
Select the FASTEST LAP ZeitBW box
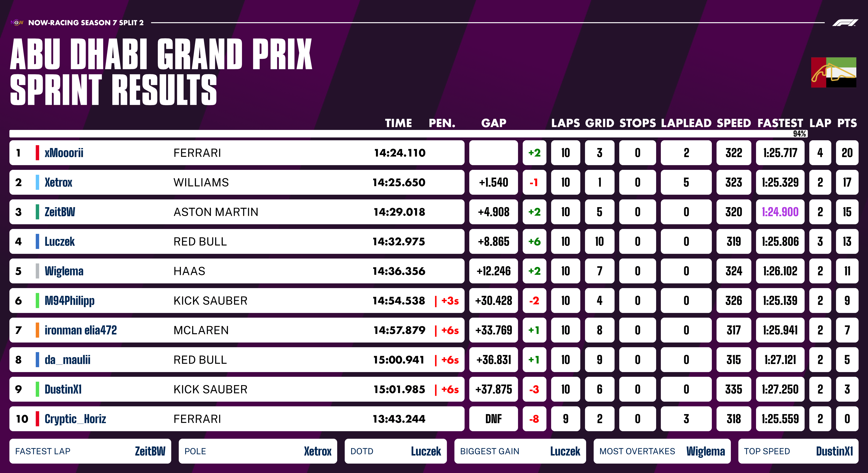90,451
